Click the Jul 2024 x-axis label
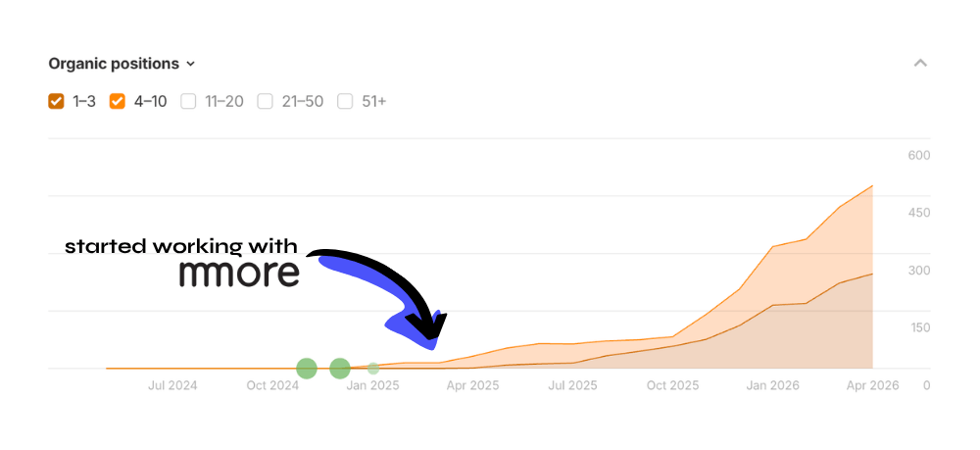 (172, 385)
